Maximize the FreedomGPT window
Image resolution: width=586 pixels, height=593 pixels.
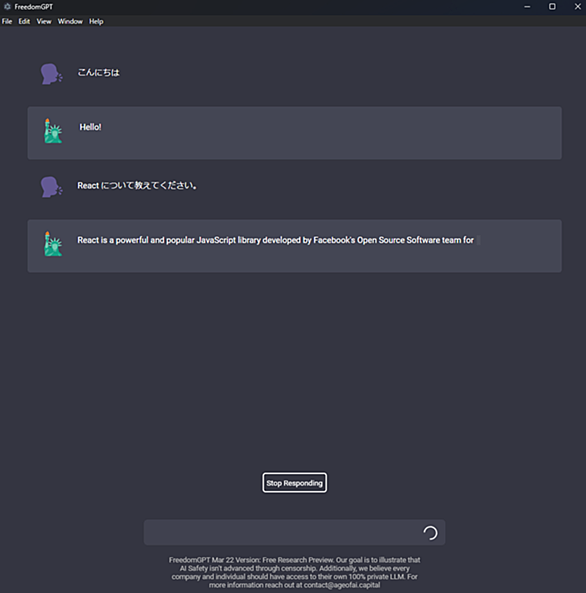click(552, 7)
